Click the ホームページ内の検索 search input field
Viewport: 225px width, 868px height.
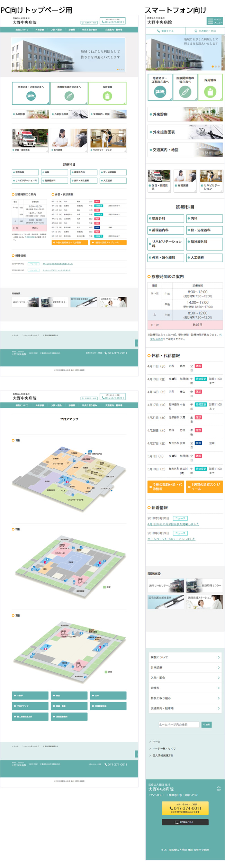[x=179, y=724]
